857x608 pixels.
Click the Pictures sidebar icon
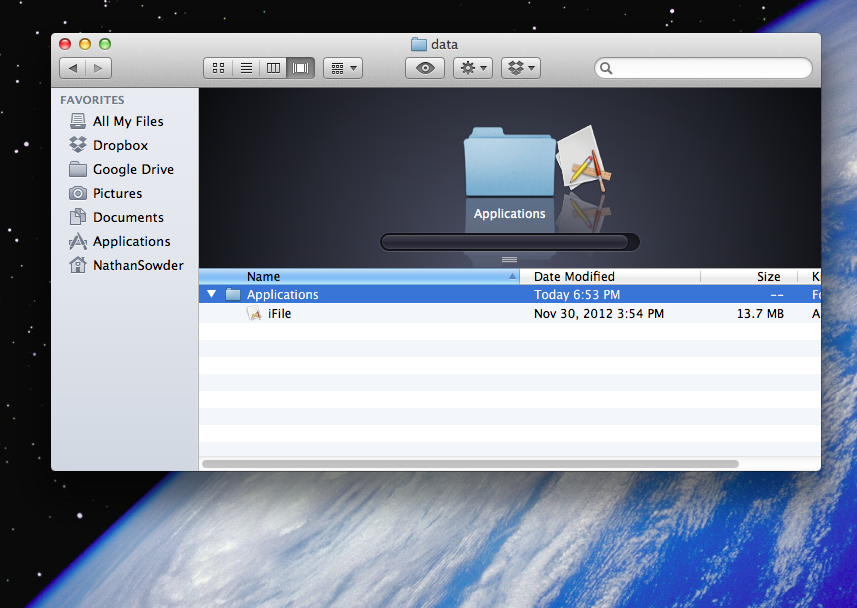click(x=78, y=193)
